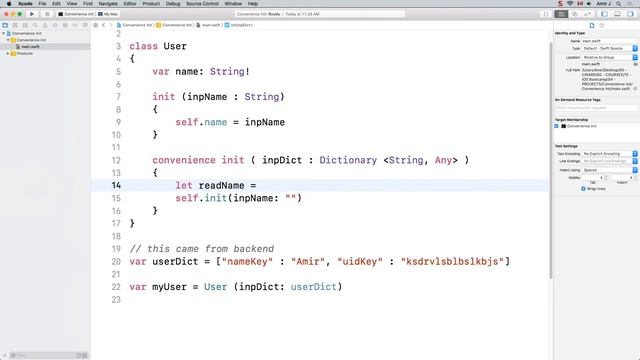This screenshot has width=640, height=360.
Task: Open the Issue navigator warning icon
Action: click(45, 25)
